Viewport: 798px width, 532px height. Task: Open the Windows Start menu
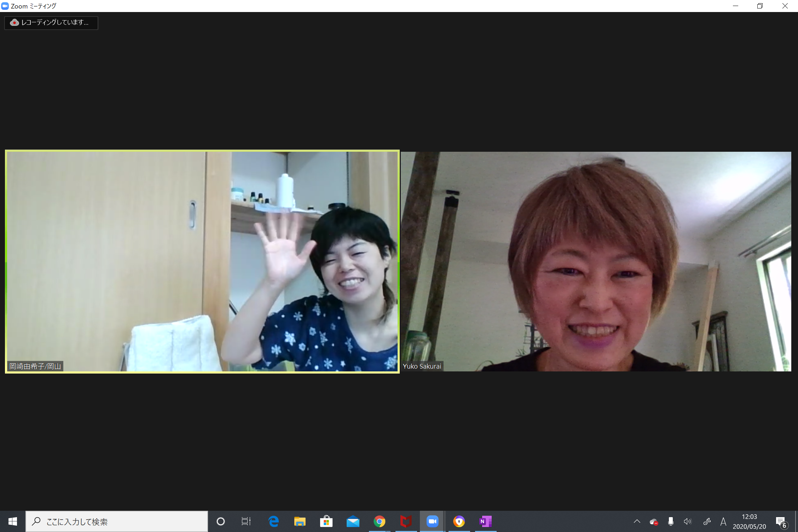(13, 521)
